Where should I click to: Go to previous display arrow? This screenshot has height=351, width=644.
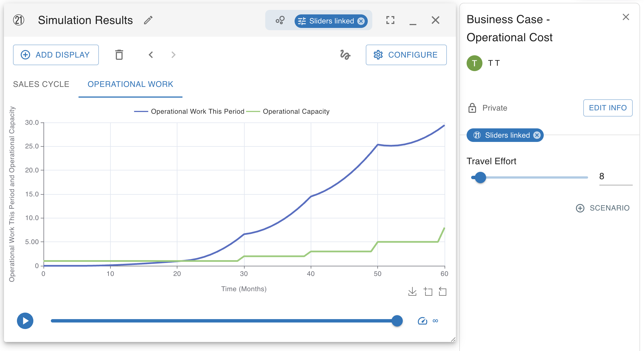[x=151, y=55]
